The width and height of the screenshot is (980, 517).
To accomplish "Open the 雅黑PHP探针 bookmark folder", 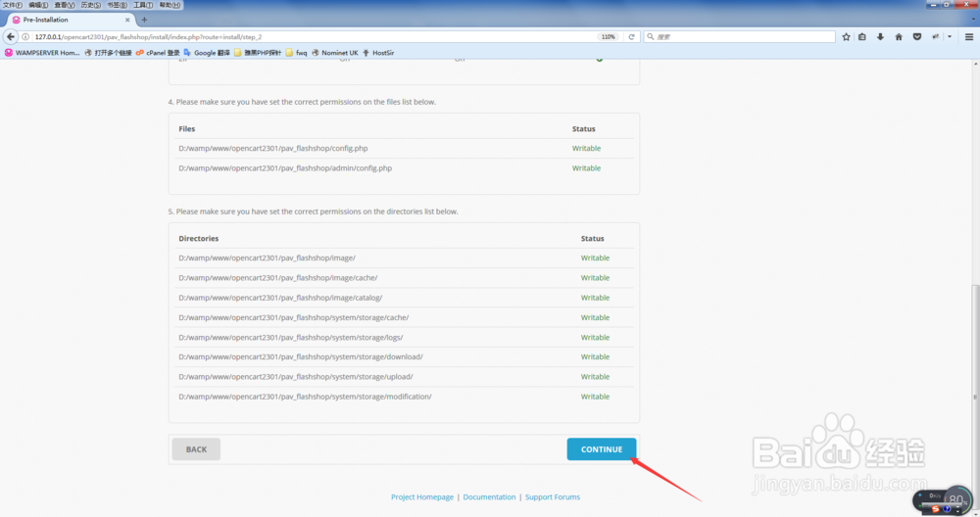I will click(258, 53).
